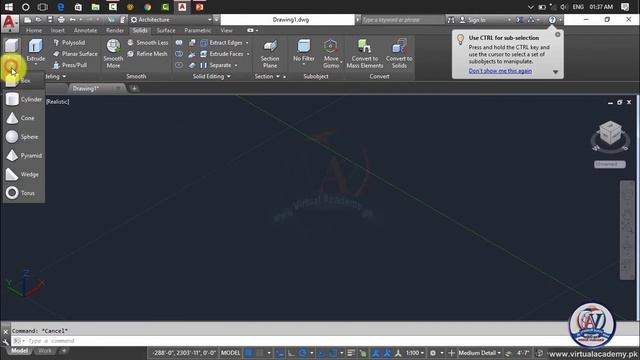Open the Separate dropdown arrow

pyautogui.click(x=236, y=65)
